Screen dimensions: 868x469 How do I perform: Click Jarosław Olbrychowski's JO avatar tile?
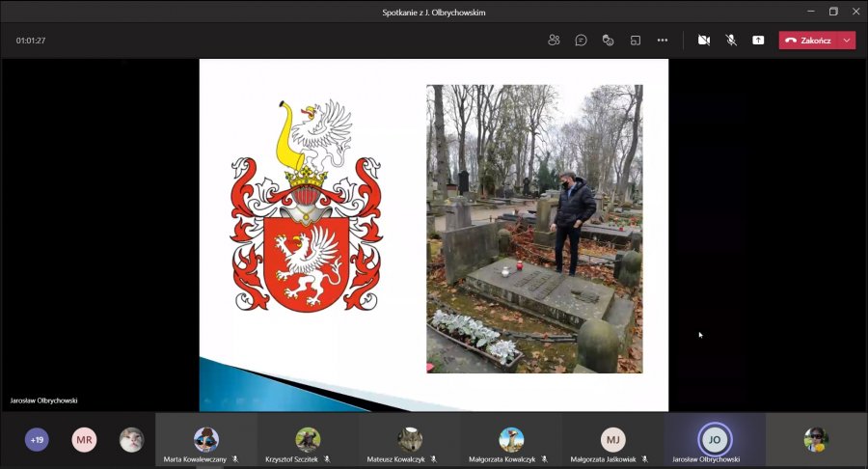tap(715, 439)
